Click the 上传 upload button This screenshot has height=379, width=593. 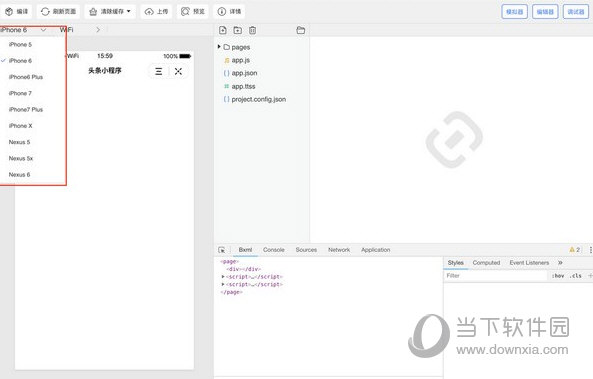[156, 11]
